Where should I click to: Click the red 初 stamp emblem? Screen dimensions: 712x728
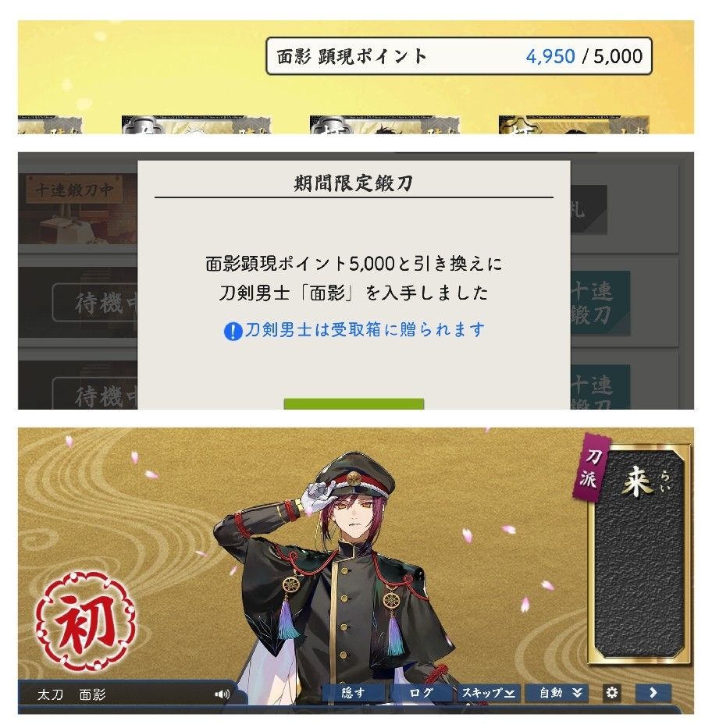click(86, 621)
